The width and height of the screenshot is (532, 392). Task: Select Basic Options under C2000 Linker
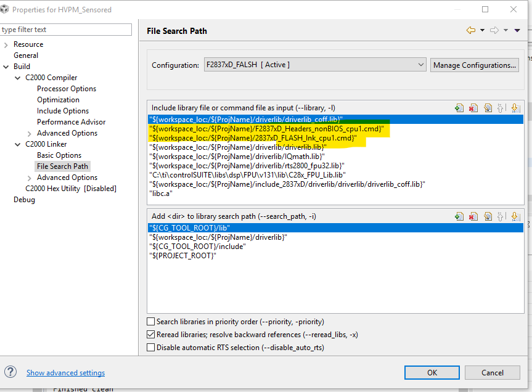tap(59, 155)
